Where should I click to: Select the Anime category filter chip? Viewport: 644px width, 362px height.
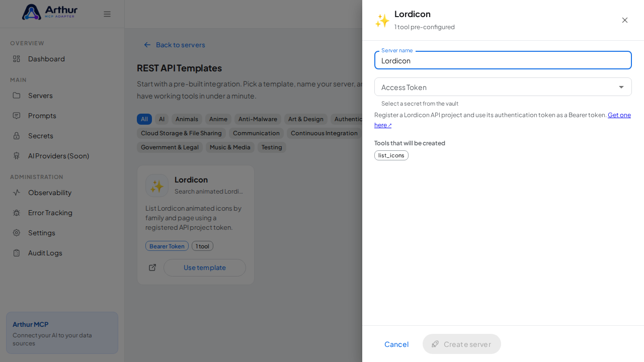click(x=218, y=119)
